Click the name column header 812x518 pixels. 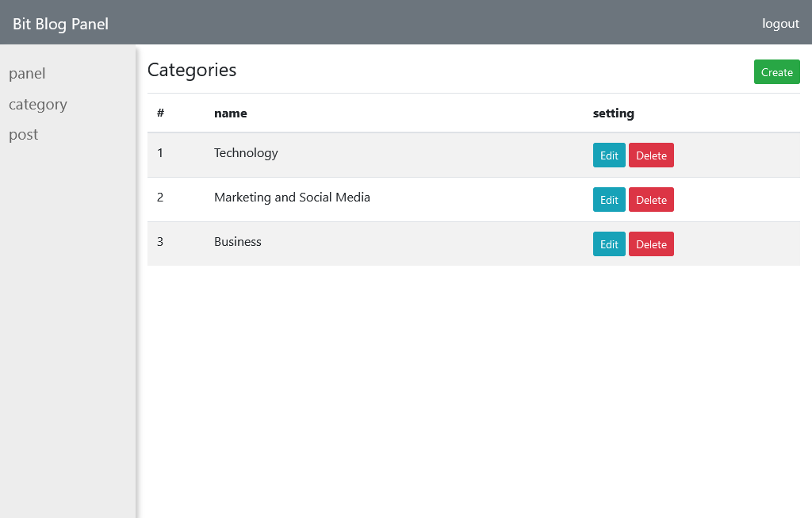click(x=231, y=113)
